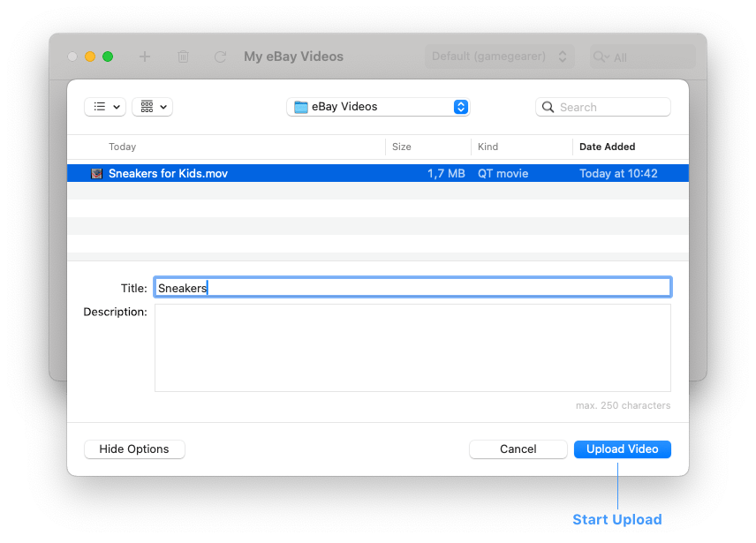Image resolution: width=756 pixels, height=543 pixels.
Task: Click the Sneakers for Kids.mov movie icon
Action: (x=97, y=173)
